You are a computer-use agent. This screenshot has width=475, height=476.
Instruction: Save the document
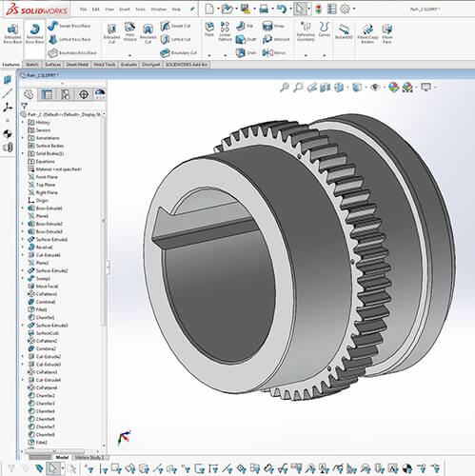pos(245,9)
